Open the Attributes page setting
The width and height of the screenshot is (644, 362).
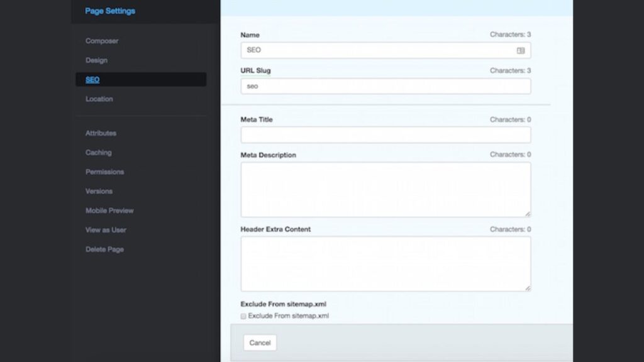[x=101, y=133]
